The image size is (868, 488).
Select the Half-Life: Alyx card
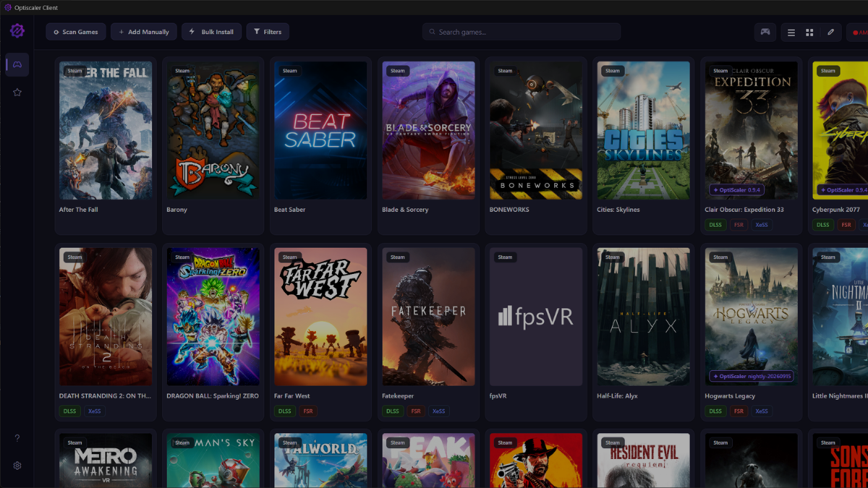(643, 333)
